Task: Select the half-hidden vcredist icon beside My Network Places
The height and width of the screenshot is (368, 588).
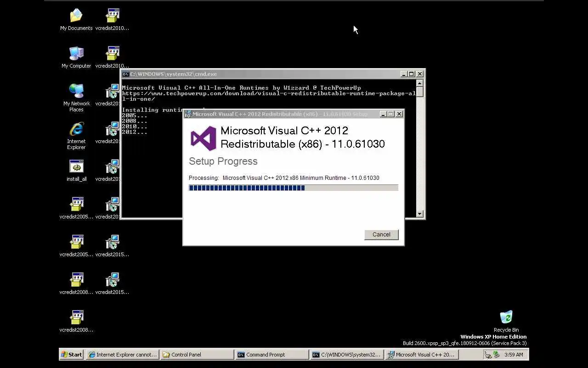Action: tap(108, 95)
